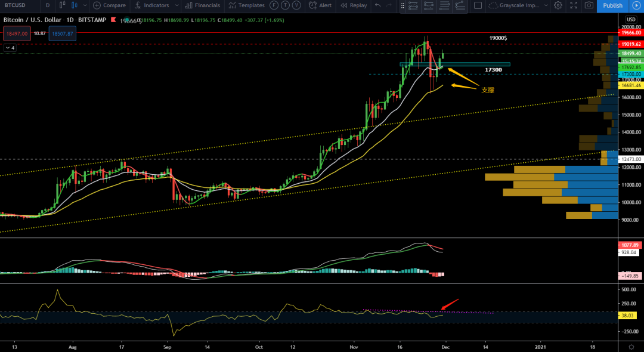Click the USD currency label on price axis

(x=631, y=20)
